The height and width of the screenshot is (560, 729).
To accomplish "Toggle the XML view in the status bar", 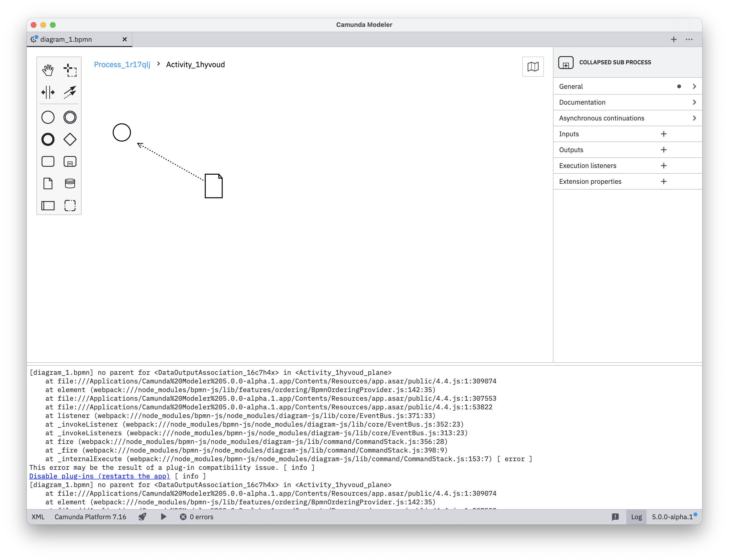I will [38, 517].
